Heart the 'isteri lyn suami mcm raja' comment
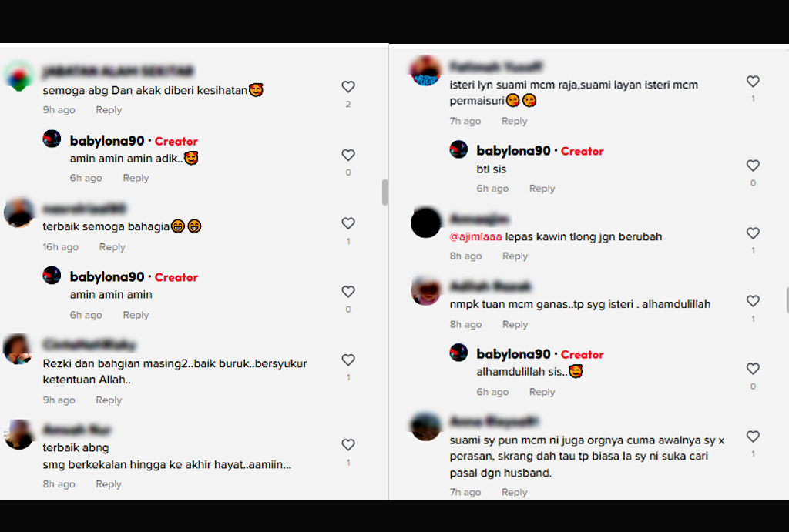The height and width of the screenshot is (532, 789). point(753,82)
